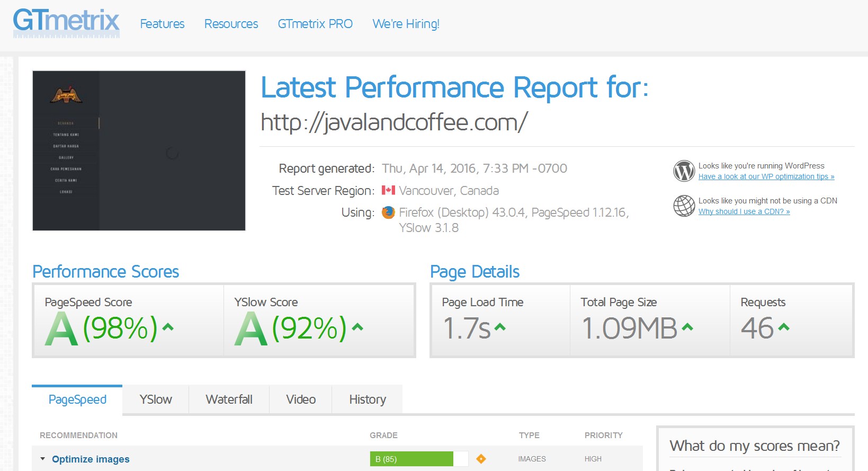Click the orange diamond icon beside grade
868x471 pixels.
(481, 459)
